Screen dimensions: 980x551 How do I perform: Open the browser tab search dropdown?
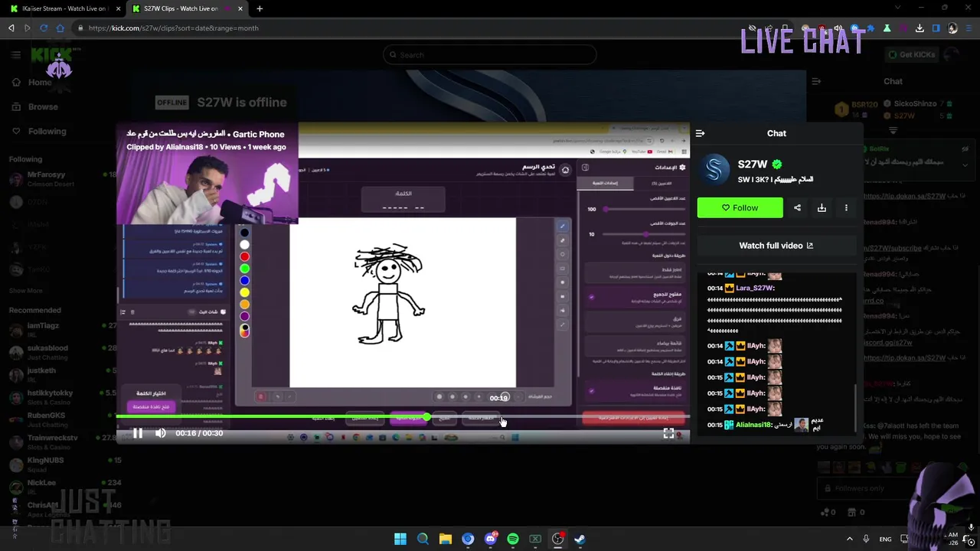[897, 8]
